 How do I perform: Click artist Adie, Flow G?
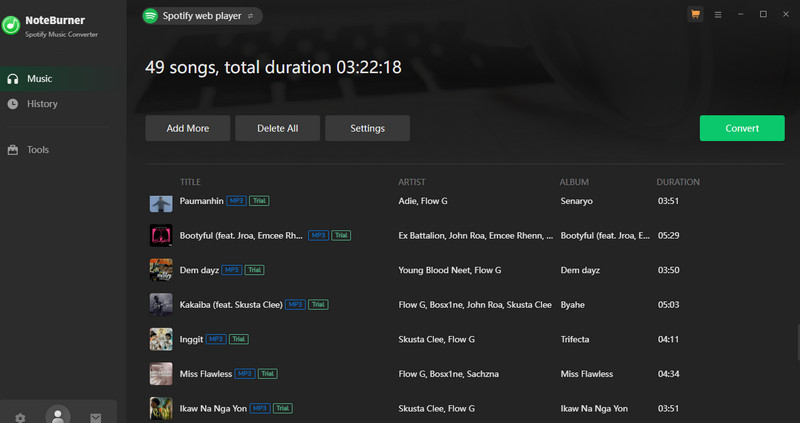click(x=423, y=201)
